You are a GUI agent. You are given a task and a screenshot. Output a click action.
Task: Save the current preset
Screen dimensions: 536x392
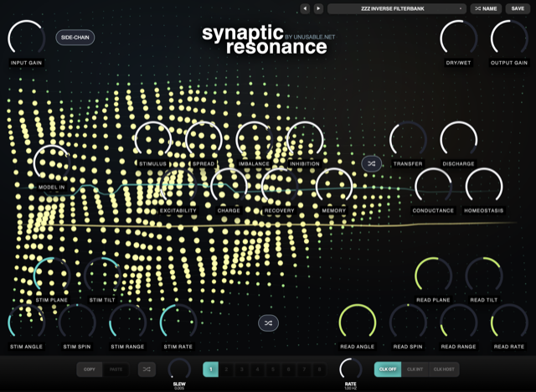(x=518, y=8)
